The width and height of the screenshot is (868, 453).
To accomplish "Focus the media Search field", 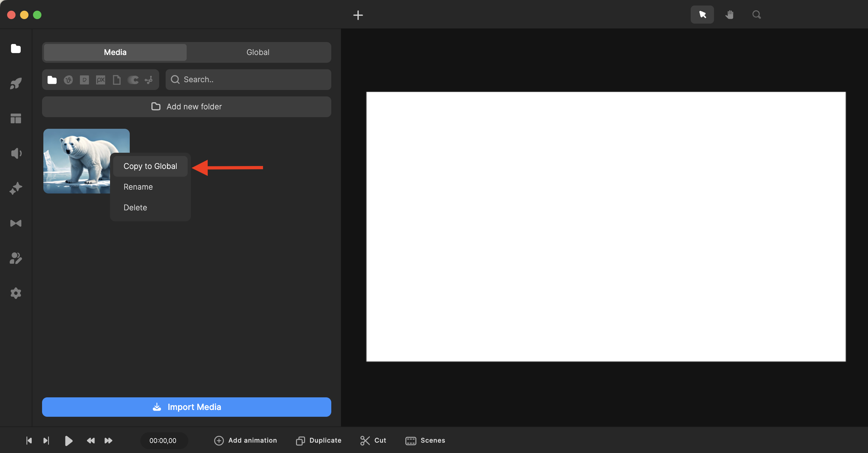I will [248, 80].
